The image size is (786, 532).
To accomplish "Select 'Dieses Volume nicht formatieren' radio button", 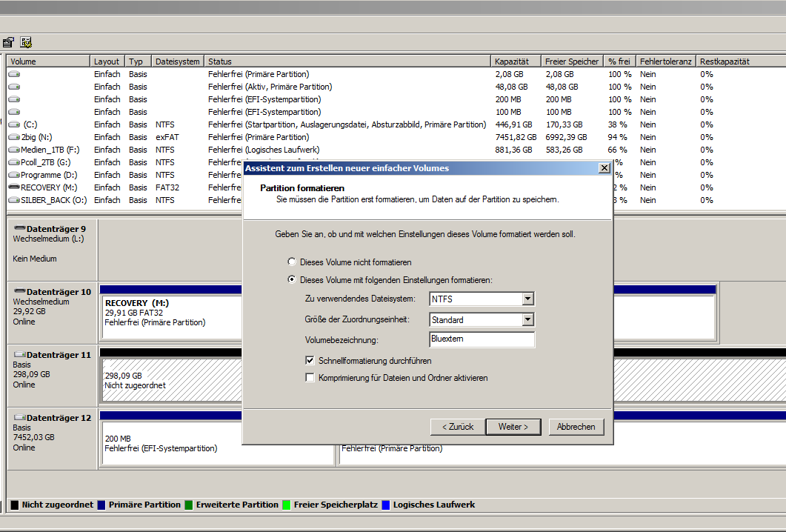I will [x=291, y=262].
